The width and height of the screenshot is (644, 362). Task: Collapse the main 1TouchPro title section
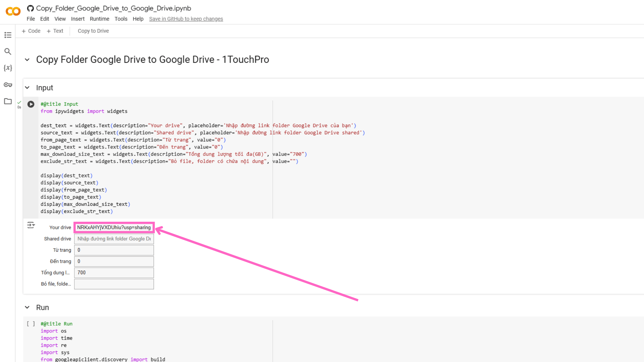click(27, 60)
